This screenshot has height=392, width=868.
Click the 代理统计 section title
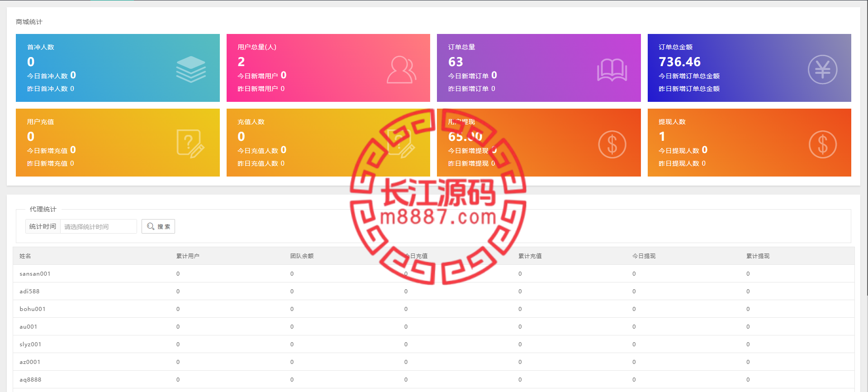click(x=43, y=209)
